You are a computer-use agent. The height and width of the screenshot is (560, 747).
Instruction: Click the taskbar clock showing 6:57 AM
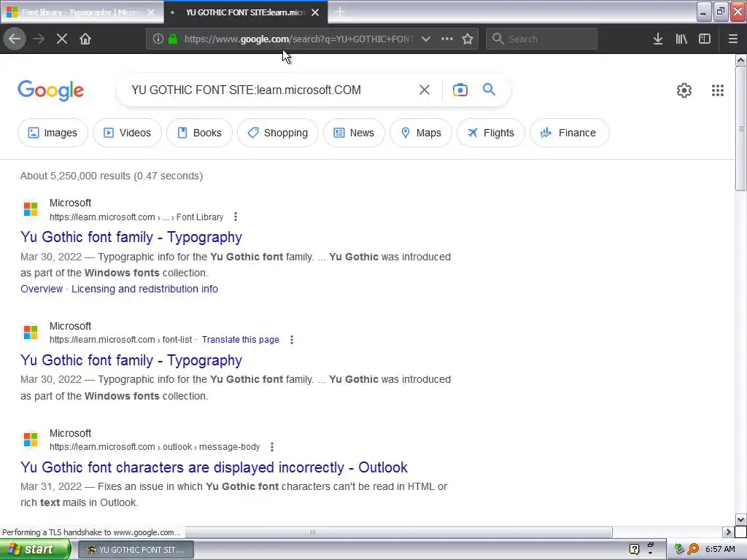(x=720, y=549)
